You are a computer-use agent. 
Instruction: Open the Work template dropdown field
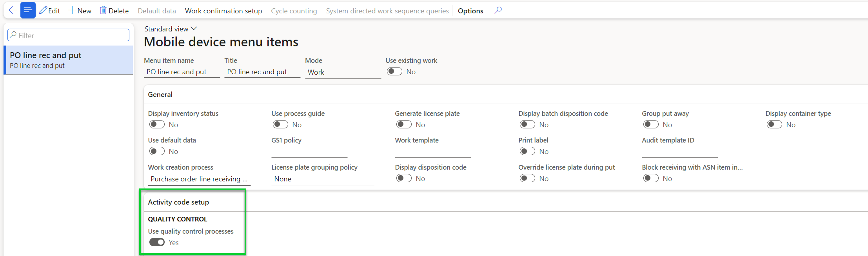point(433,152)
